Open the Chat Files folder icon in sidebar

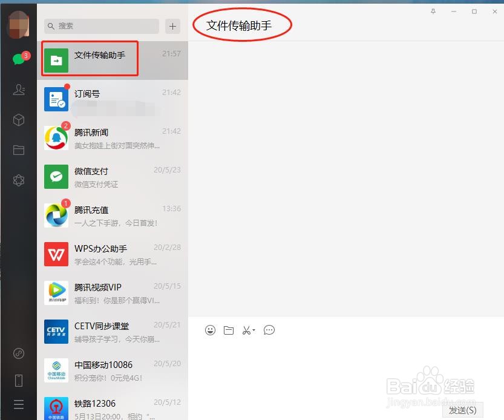19,150
